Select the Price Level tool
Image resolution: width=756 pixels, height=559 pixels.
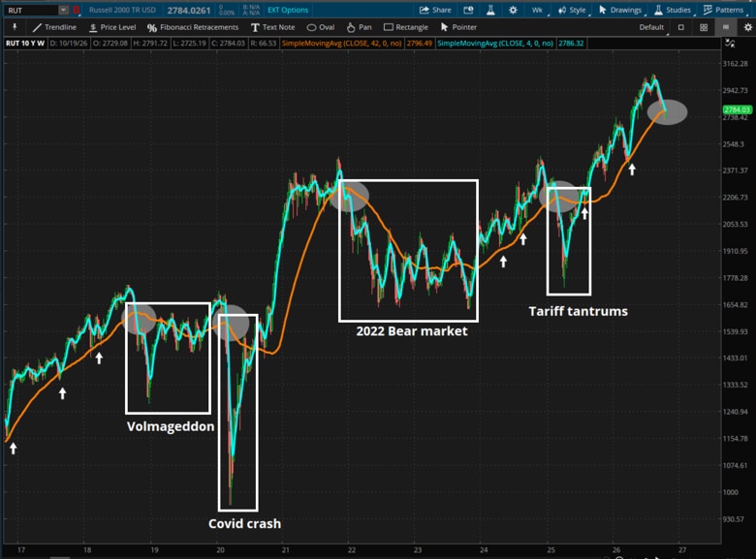point(112,27)
